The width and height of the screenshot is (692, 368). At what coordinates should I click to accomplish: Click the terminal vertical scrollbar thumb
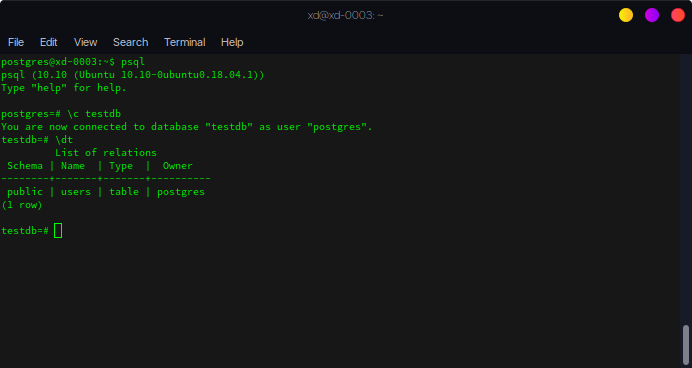coord(686,345)
